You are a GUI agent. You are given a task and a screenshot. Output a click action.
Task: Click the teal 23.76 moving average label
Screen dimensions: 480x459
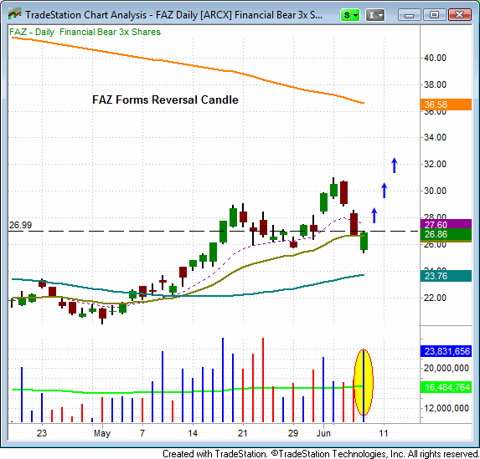click(446, 276)
